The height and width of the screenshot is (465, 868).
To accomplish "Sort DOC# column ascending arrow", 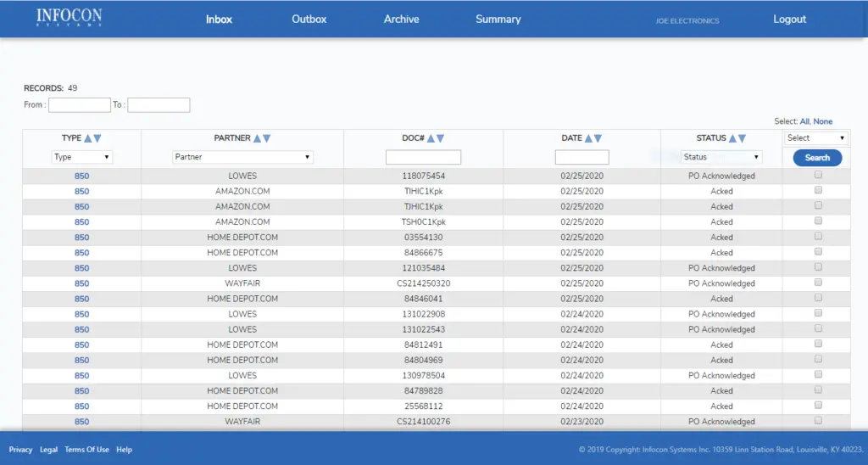I will click(x=431, y=138).
